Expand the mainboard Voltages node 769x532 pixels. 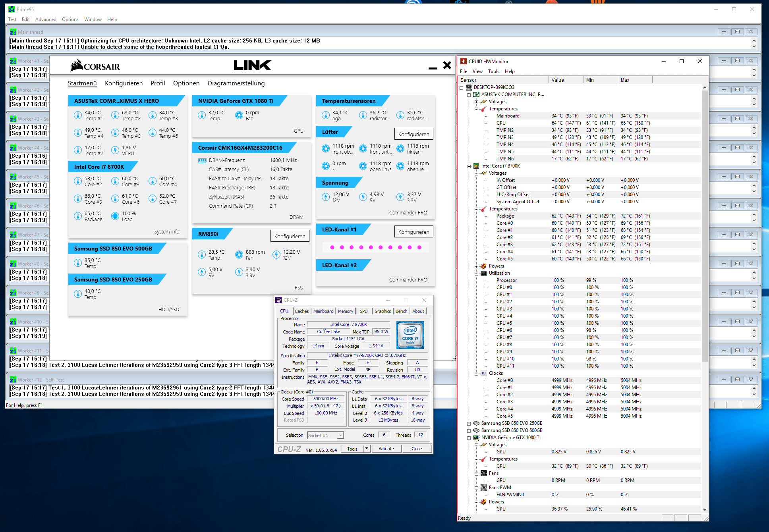(x=476, y=102)
